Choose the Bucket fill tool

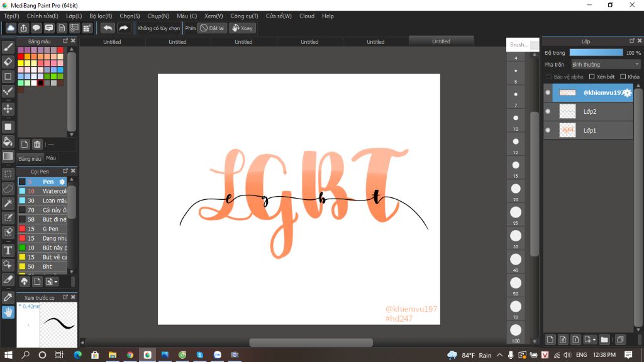coord(8,141)
